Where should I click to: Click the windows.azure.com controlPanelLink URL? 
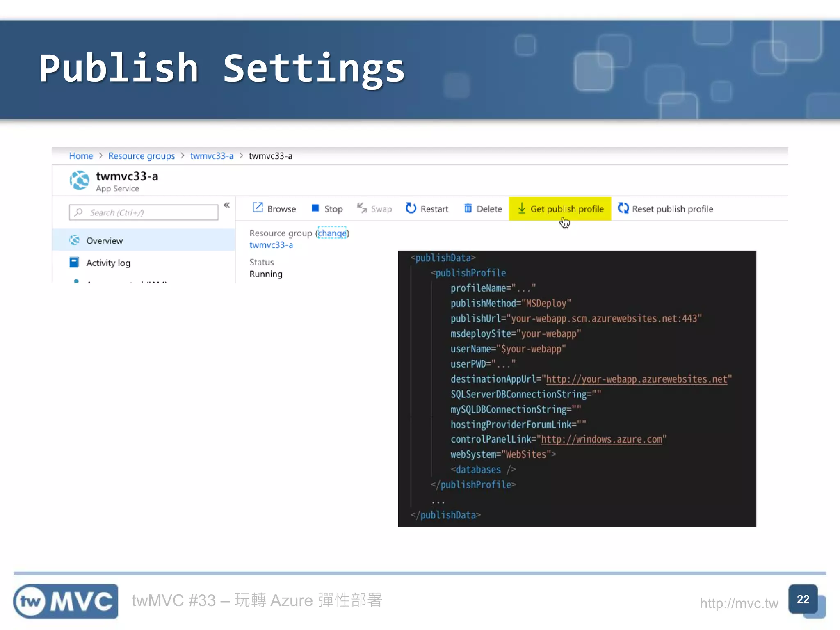(x=601, y=440)
